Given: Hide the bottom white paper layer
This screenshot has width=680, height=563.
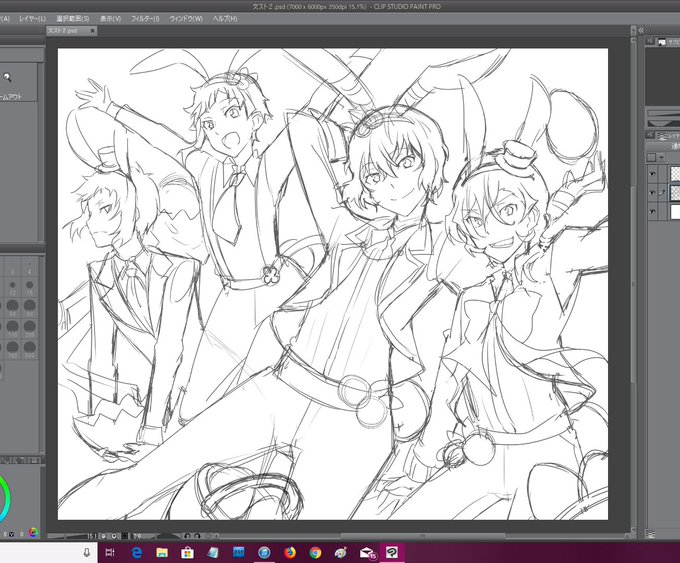Looking at the screenshot, I should point(653,212).
